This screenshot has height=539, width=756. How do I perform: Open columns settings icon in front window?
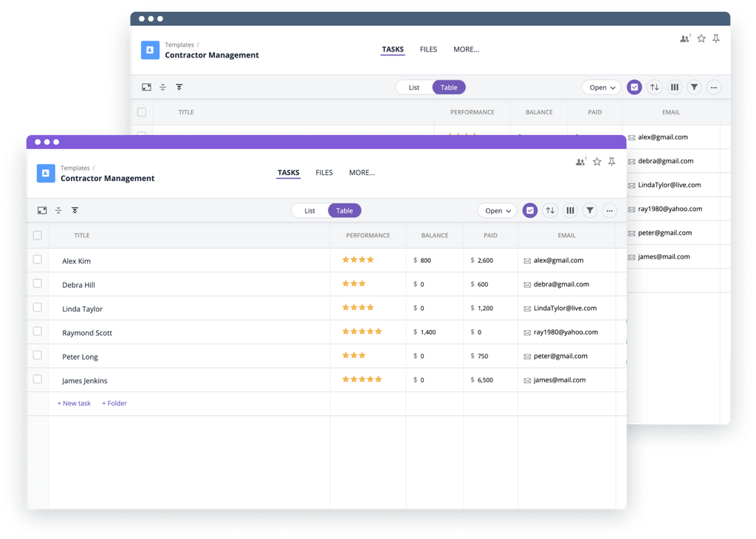coord(571,210)
